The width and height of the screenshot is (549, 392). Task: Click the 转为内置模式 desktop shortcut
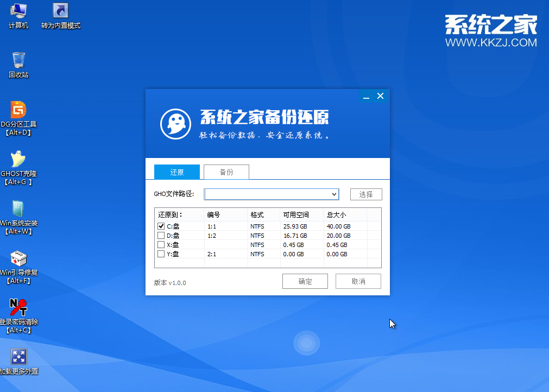[x=60, y=11]
